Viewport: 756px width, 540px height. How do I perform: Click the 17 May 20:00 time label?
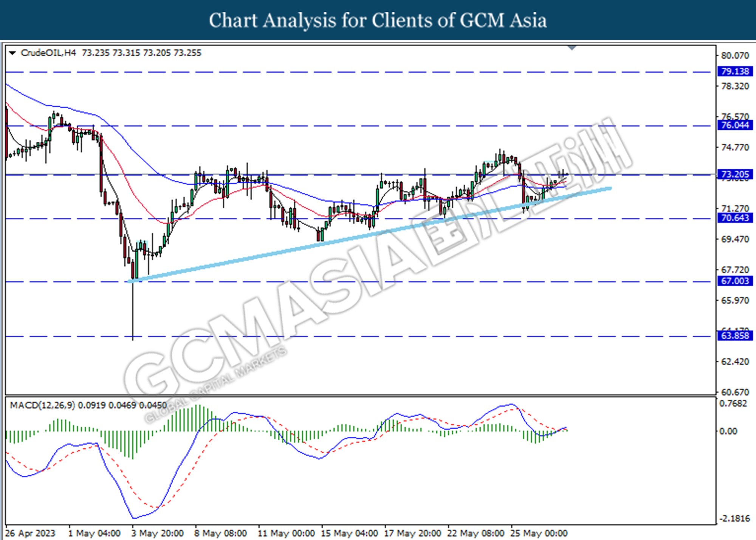pos(412,533)
